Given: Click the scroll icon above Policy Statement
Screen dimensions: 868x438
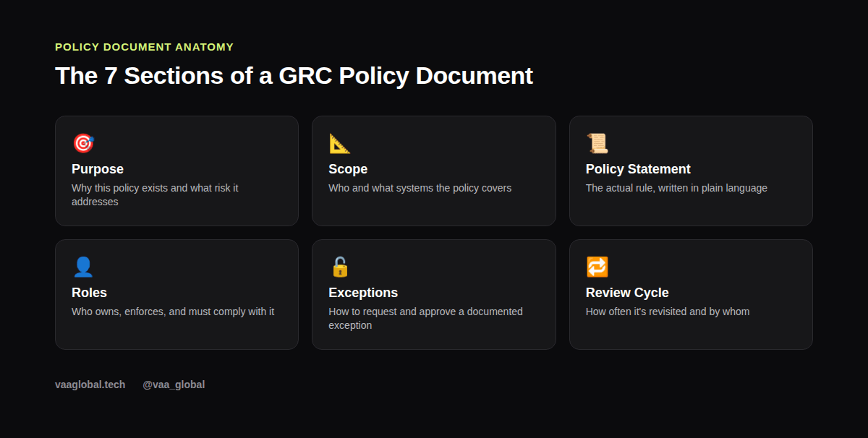Looking at the screenshot, I should [x=597, y=144].
